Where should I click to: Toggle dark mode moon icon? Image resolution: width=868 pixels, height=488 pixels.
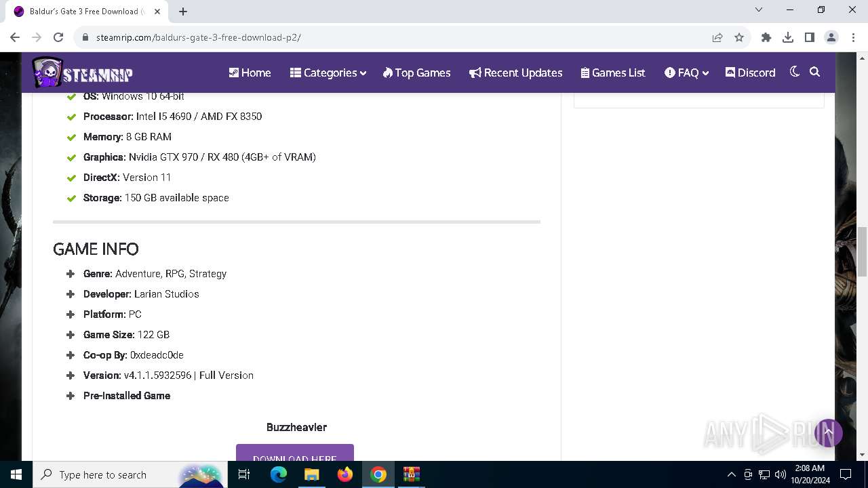pos(795,72)
